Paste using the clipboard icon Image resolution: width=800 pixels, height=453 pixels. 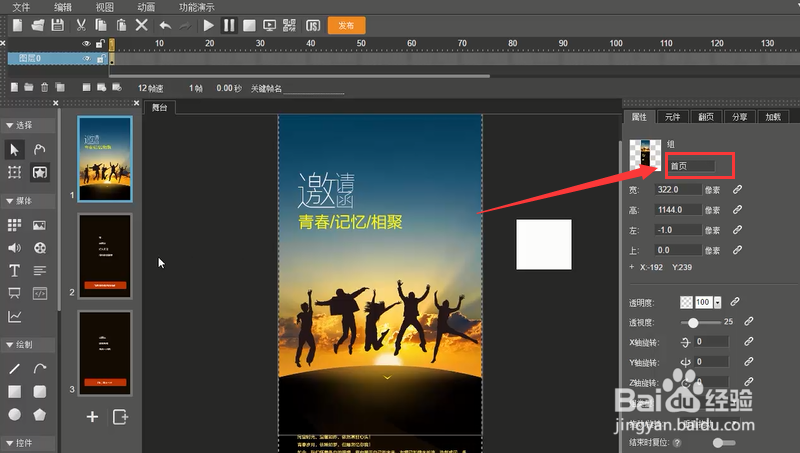(121, 25)
